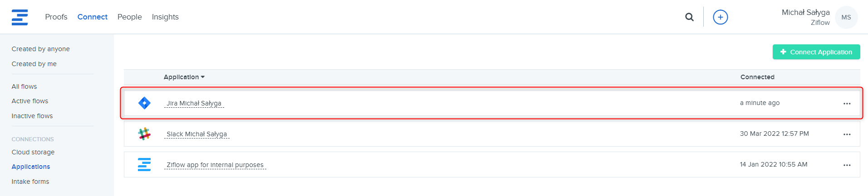Open the MS user avatar menu
Screen dimensions: 868x196
tap(846, 17)
